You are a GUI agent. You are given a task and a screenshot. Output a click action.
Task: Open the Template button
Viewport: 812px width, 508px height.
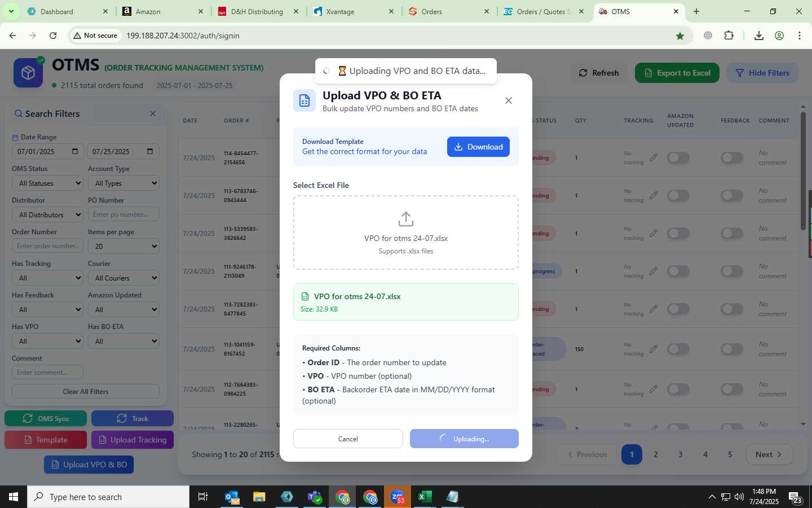tap(46, 440)
